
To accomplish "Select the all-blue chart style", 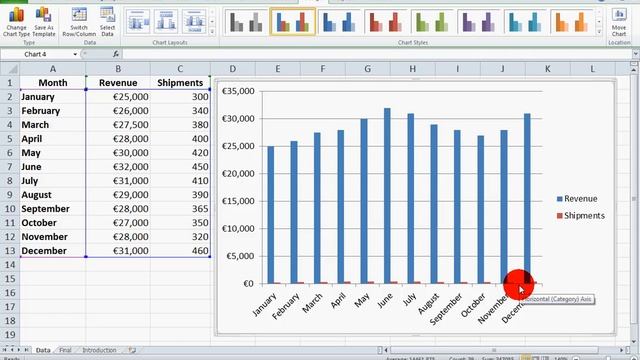I will coord(339,22).
